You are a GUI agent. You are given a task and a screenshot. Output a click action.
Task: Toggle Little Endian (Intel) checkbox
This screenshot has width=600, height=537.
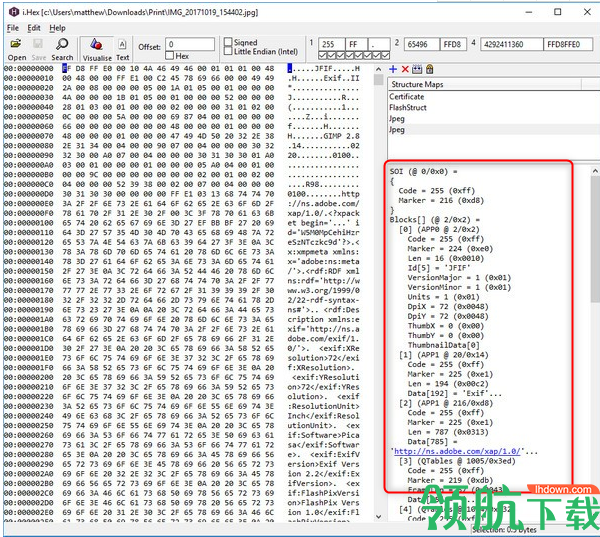pos(228,51)
